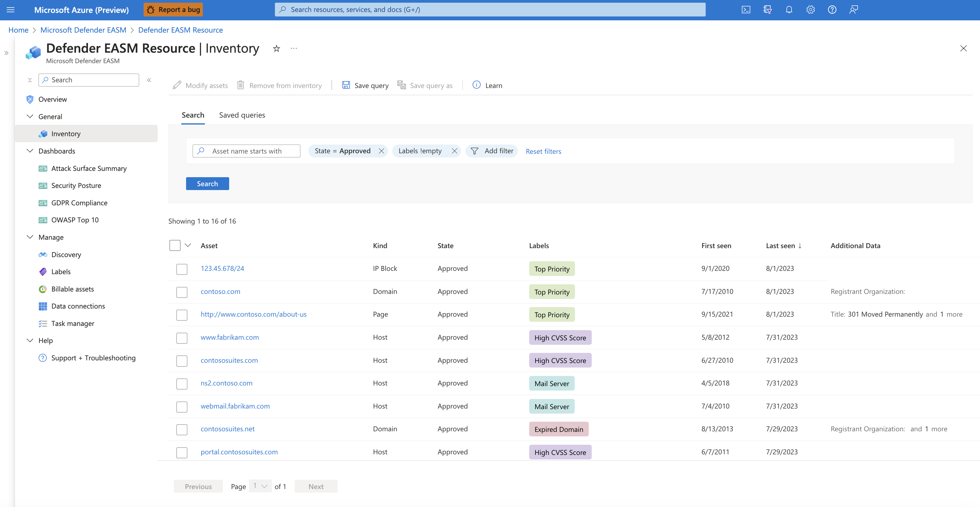Check the www.fabrikam.com row checkbox
This screenshot has height=507, width=980.
(182, 338)
